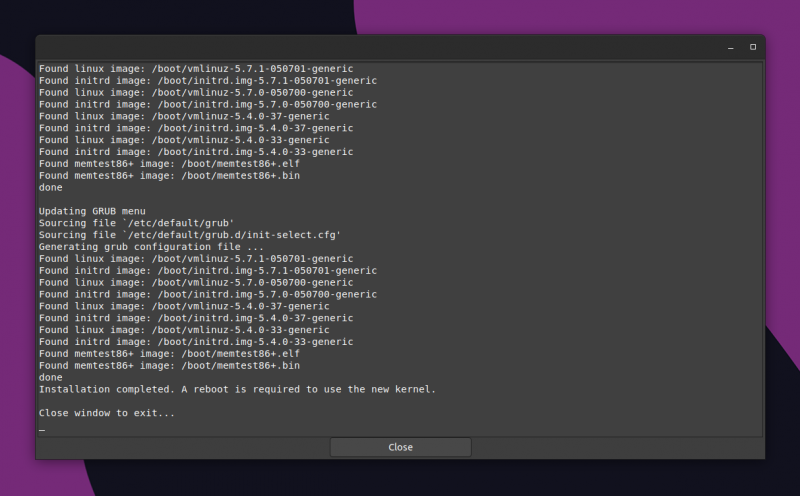Maximize the installer output window
The height and width of the screenshot is (496, 800).
coord(753,47)
